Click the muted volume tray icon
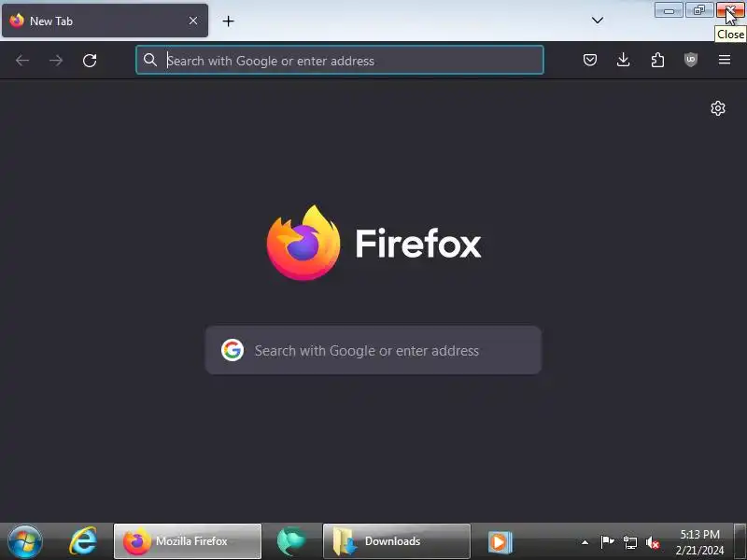 tap(652, 542)
